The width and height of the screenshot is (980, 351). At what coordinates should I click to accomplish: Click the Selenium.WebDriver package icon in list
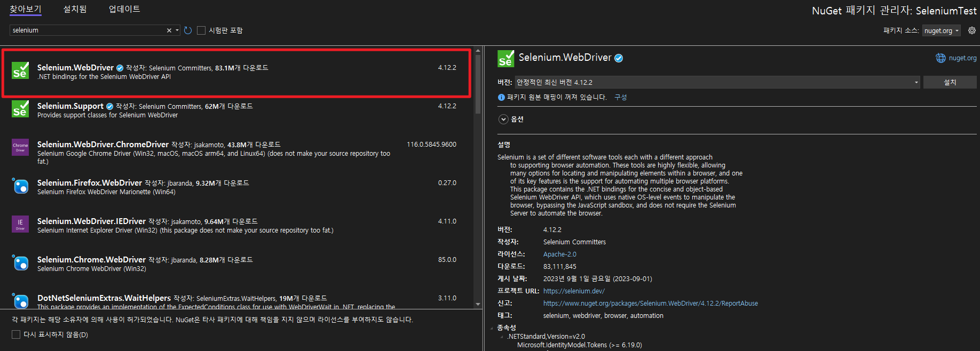pyautogui.click(x=20, y=70)
